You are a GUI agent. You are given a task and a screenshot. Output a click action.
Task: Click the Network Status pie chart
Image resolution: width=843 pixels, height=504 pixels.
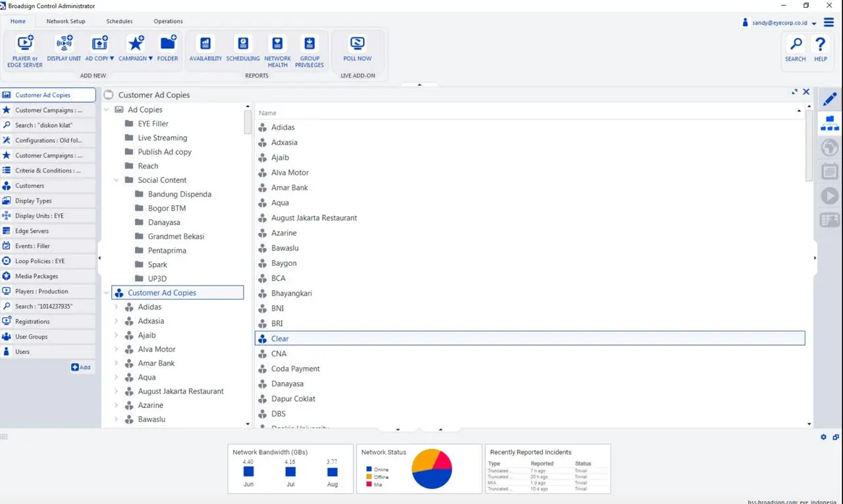[431, 468]
